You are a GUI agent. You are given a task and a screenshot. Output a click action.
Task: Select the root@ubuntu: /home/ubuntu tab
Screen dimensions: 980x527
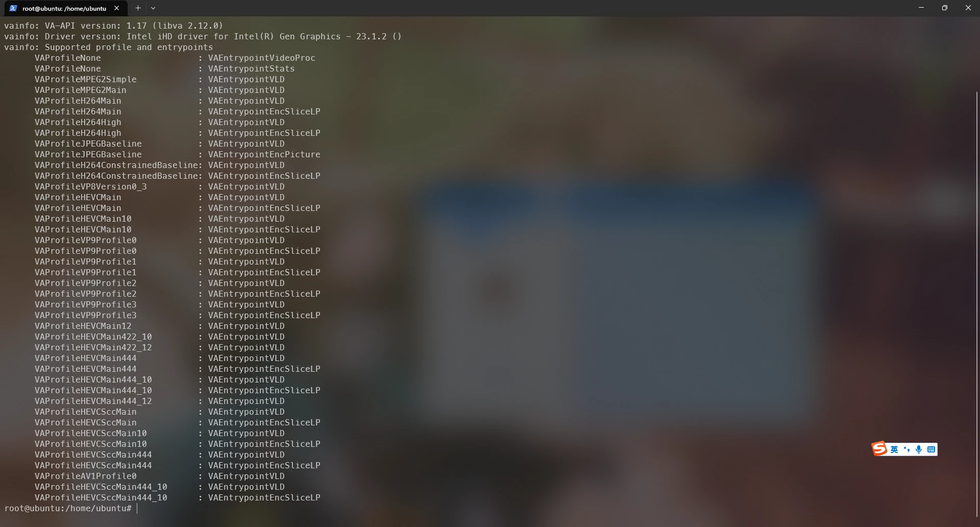coord(64,8)
